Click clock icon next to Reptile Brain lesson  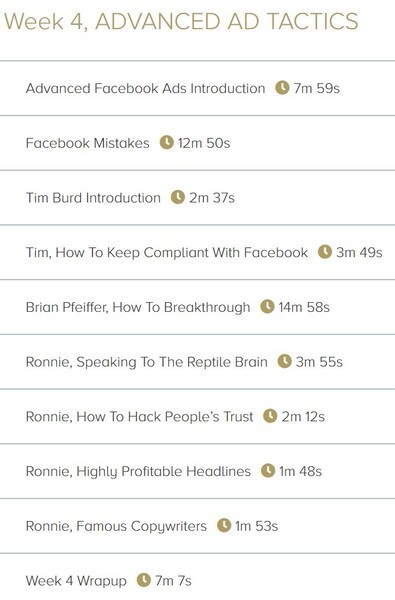284,361
